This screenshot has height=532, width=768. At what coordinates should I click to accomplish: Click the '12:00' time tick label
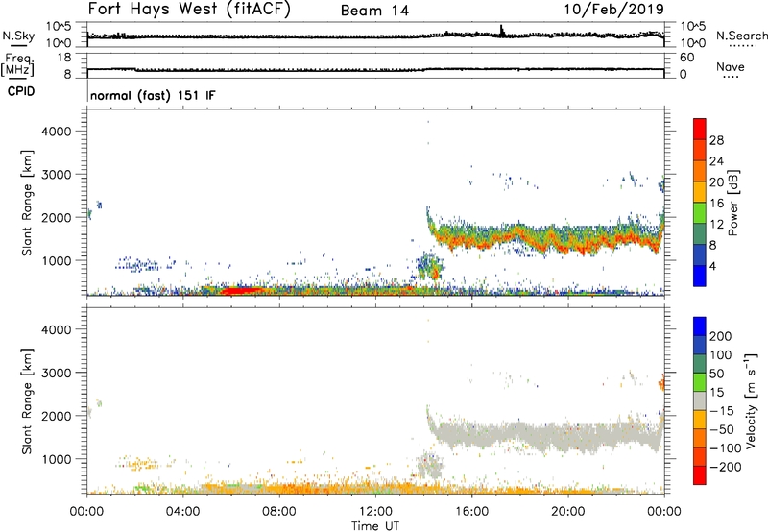point(375,512)
